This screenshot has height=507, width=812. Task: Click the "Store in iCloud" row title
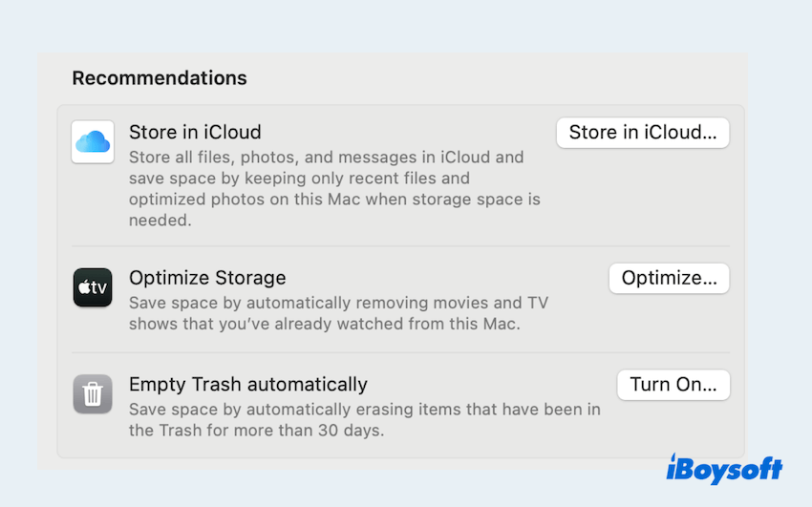195,133
